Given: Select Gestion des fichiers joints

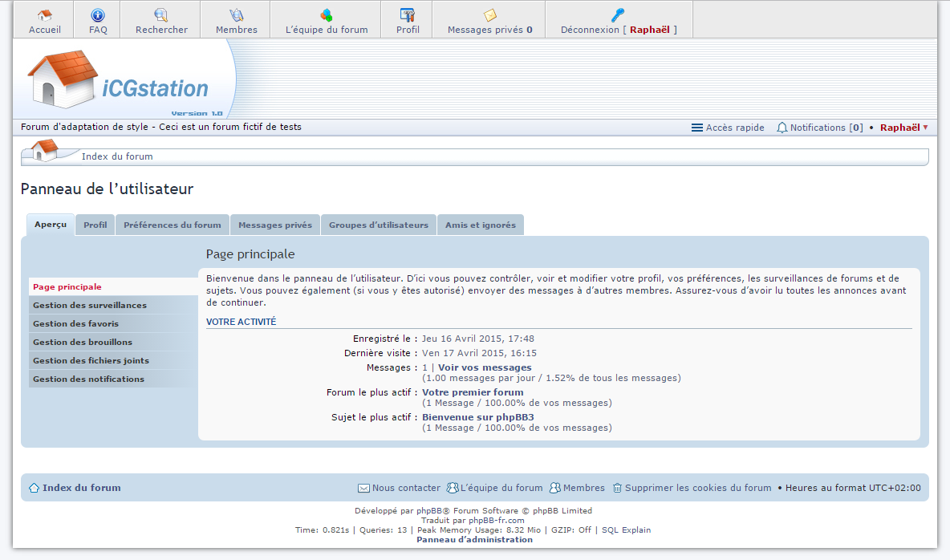Looking at the screenshot, I should 91,361.
